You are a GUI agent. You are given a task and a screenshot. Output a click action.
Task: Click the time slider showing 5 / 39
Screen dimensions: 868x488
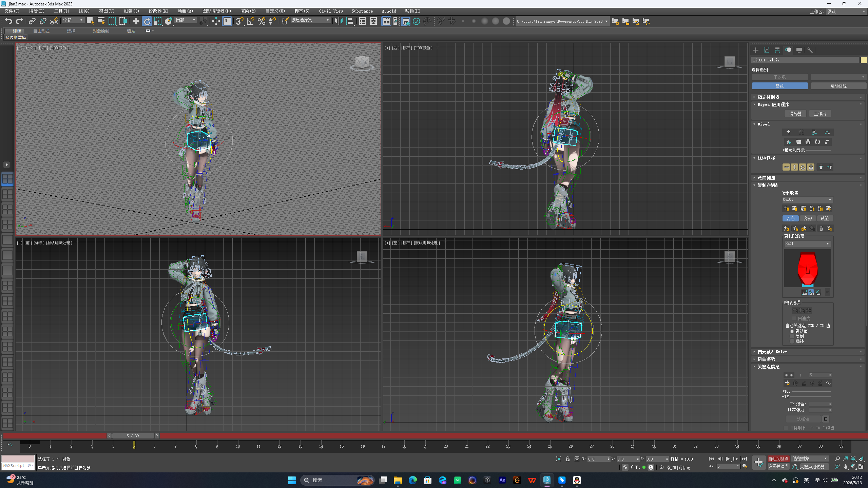pyautogui.click(x=133, y=436)
